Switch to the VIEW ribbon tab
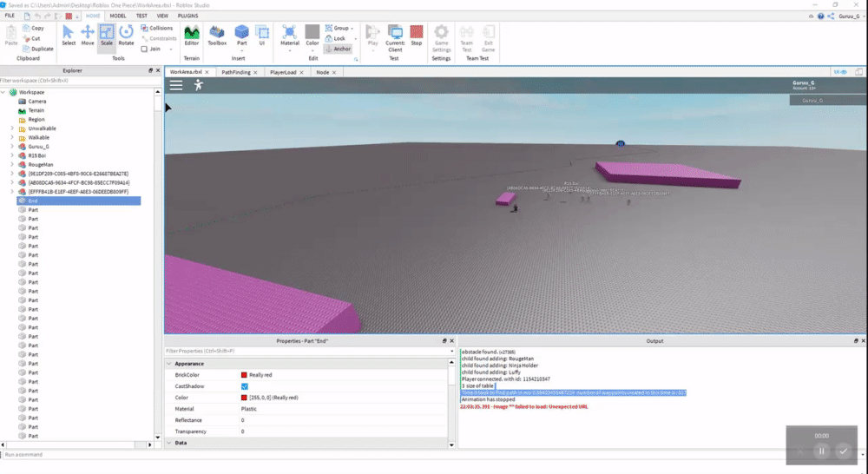Image resolution: width=868 pixels, height=474 pixels. click(162, 16)
